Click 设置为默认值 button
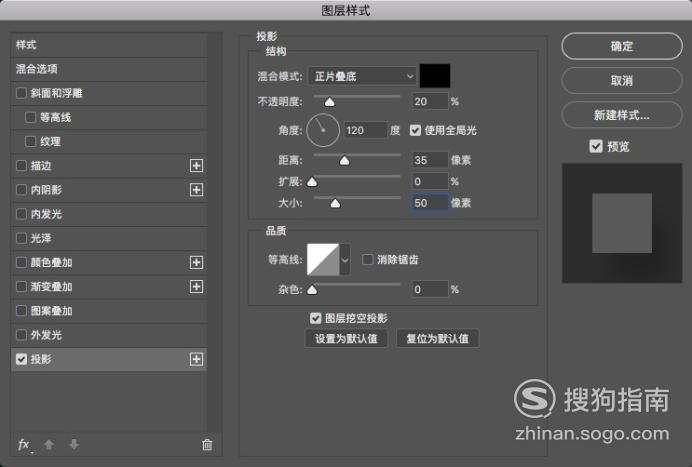Image resolution: width=692 pixels, height=467 pixels. pyautogui.click(x=346, y=339)
